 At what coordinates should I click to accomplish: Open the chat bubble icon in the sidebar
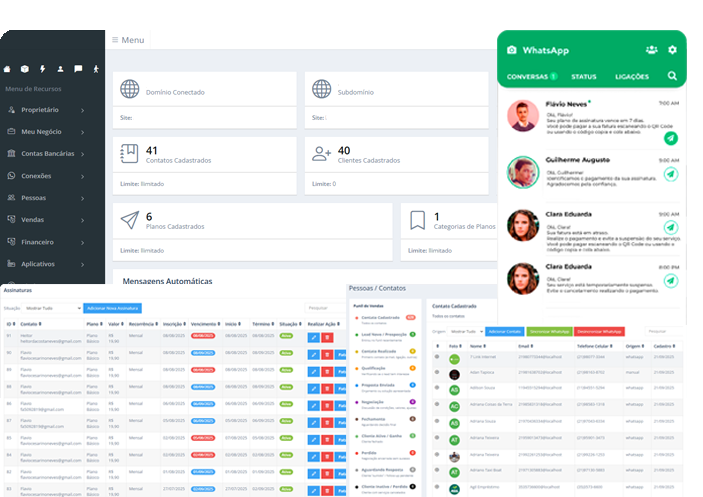pyautogui.click(x=77, y=69)
